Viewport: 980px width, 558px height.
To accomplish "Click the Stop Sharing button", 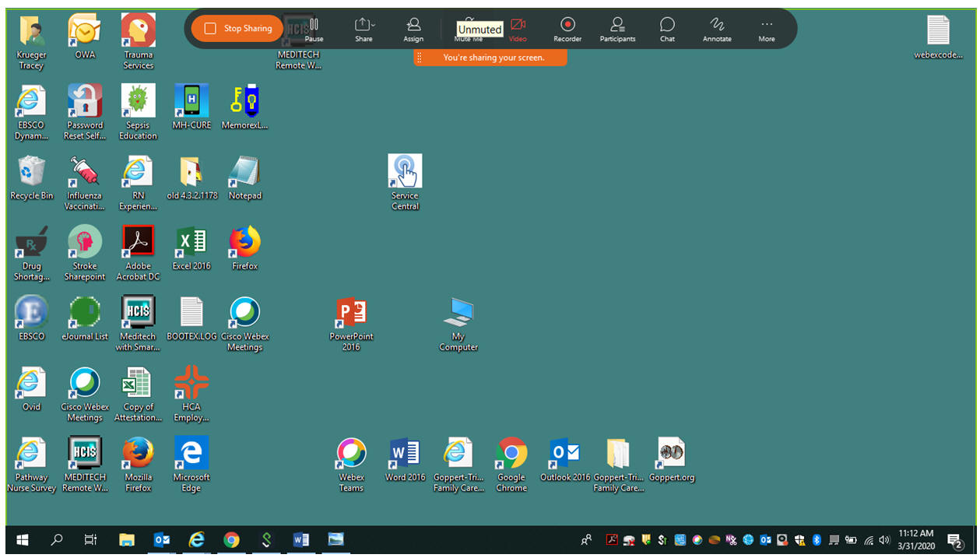I will pos(237,29).
